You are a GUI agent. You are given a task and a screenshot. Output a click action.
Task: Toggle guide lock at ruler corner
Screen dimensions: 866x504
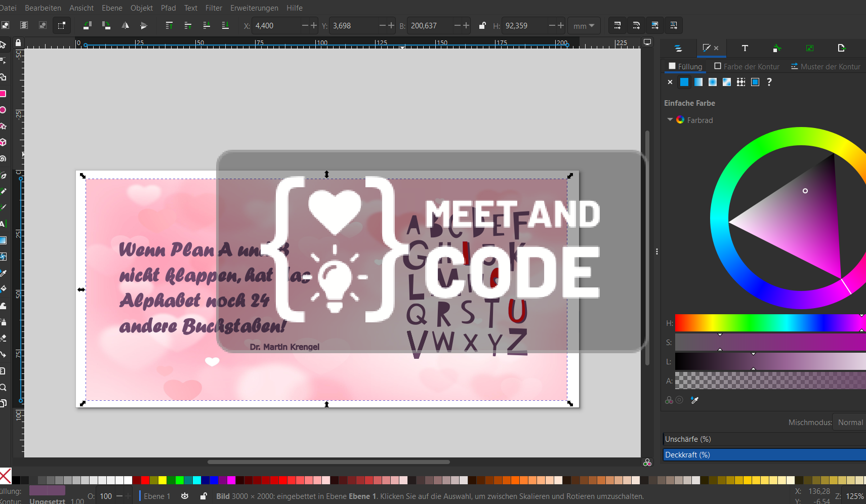click(x=18, y=43)
